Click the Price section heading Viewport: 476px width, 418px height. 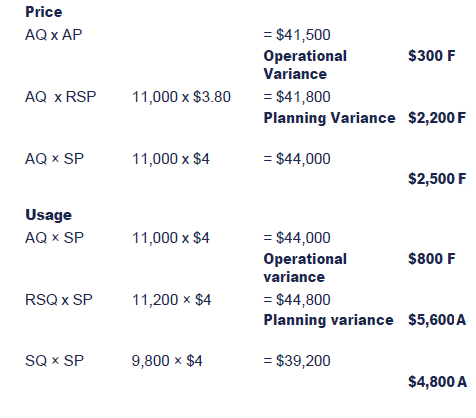pyautogui.click(x=44, y=12)
